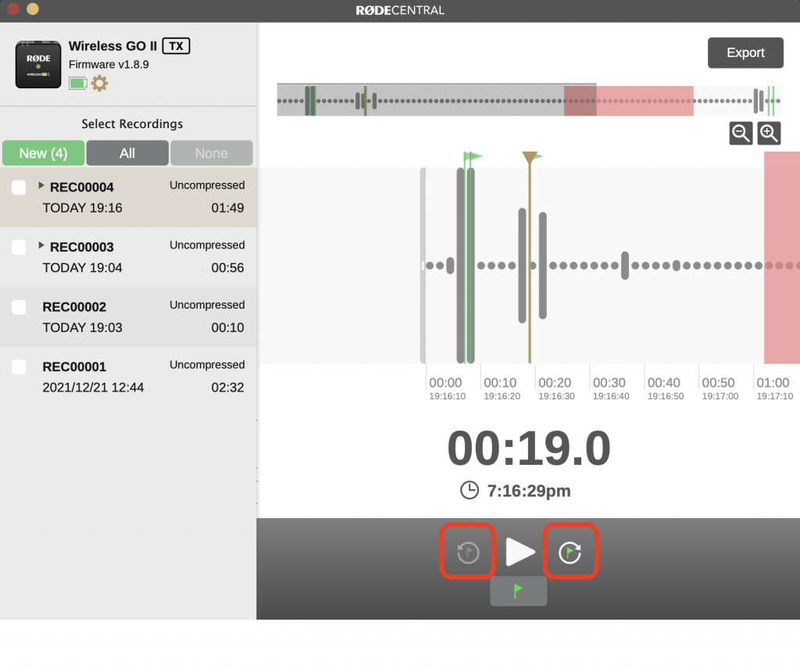Jump to previous marker
Image resolution: width=800 pixels, height=672 pixels.
coord(468,552)
